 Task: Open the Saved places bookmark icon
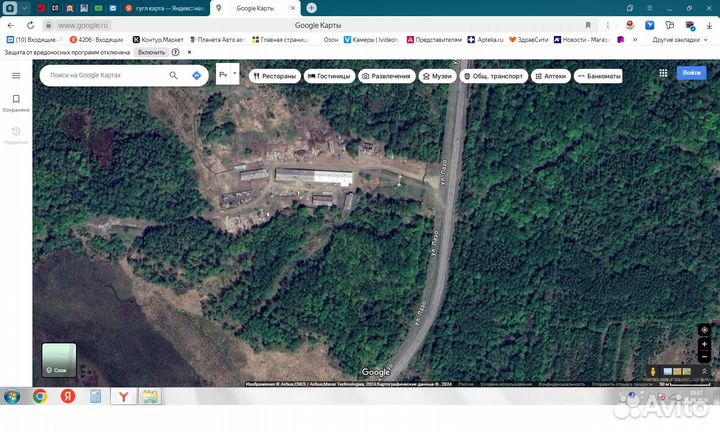pyautogui.click(x=16, y=99)
